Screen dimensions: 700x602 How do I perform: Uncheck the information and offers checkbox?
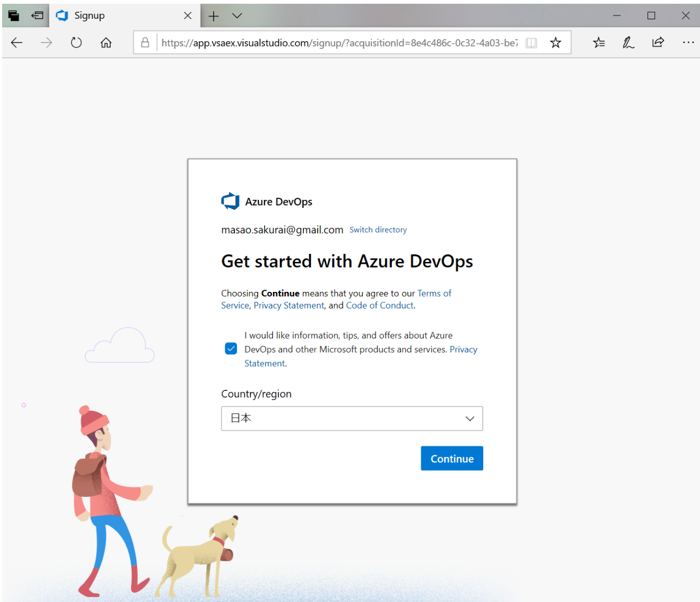(x=231, y=349)
